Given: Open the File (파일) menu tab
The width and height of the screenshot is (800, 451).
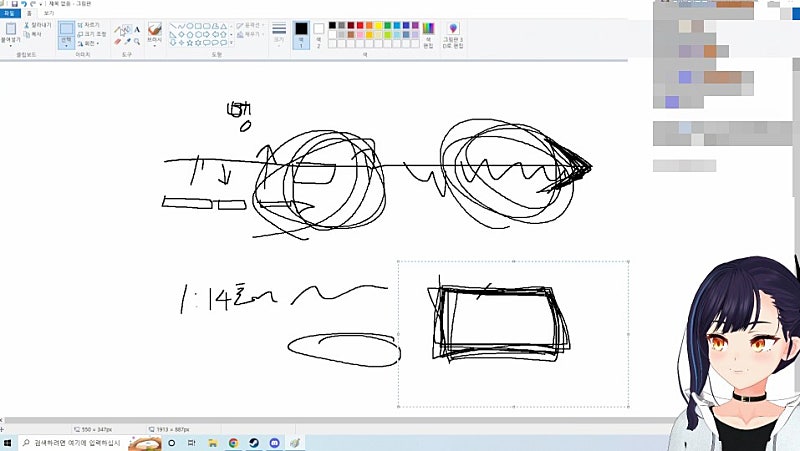Looking at the screenshot, I should click(x=9, y=13).
